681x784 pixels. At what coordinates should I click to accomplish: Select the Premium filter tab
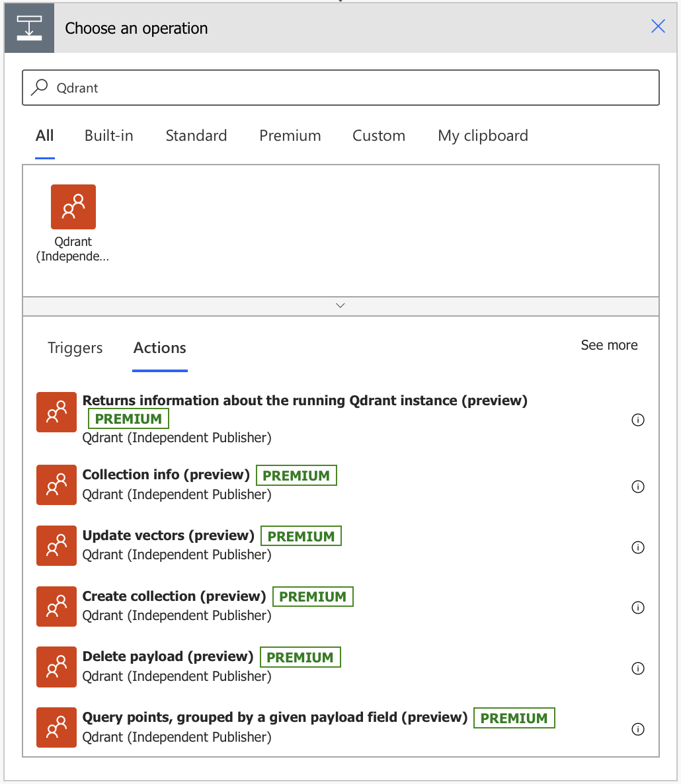pyautogui.click(x=290, y=136)
